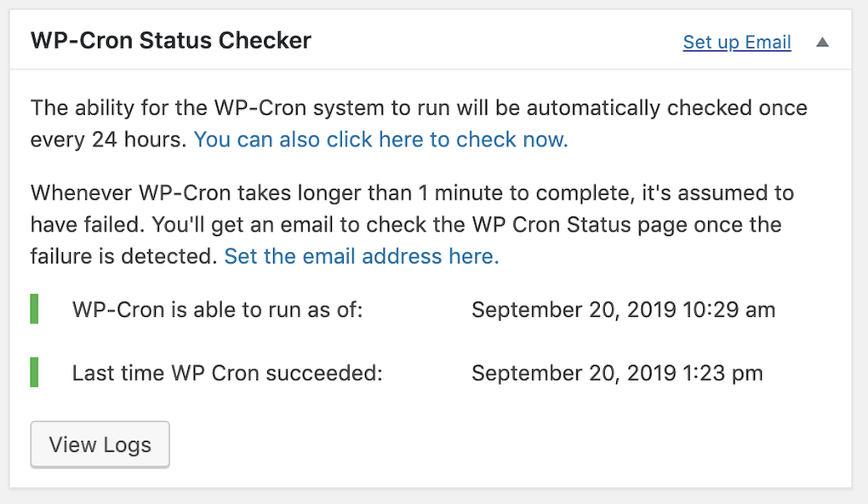868x504 pixels.
Task: Open the Set up Email link
Action: (x=737, y=42)
